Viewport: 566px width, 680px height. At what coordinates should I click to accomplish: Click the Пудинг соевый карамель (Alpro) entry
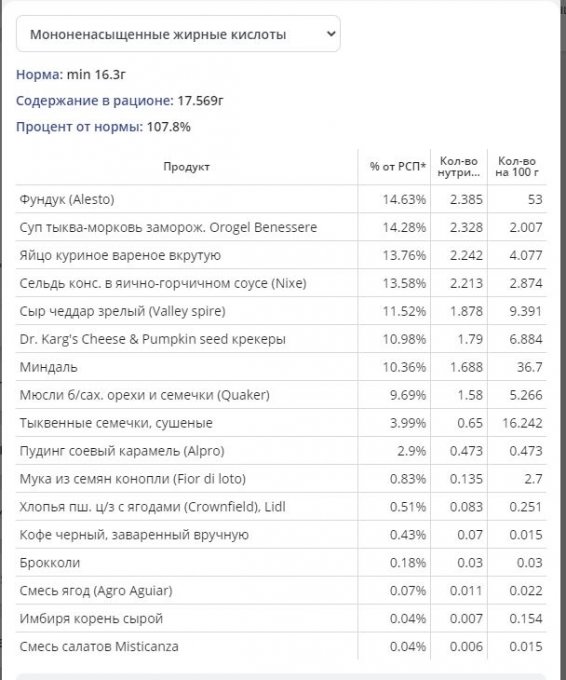click(x=122, y=451)
